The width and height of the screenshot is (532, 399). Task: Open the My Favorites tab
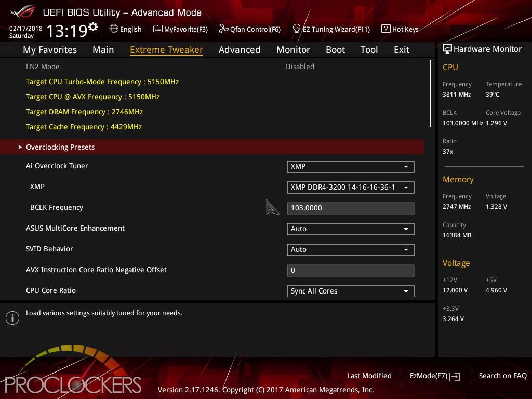click(50, 50)
